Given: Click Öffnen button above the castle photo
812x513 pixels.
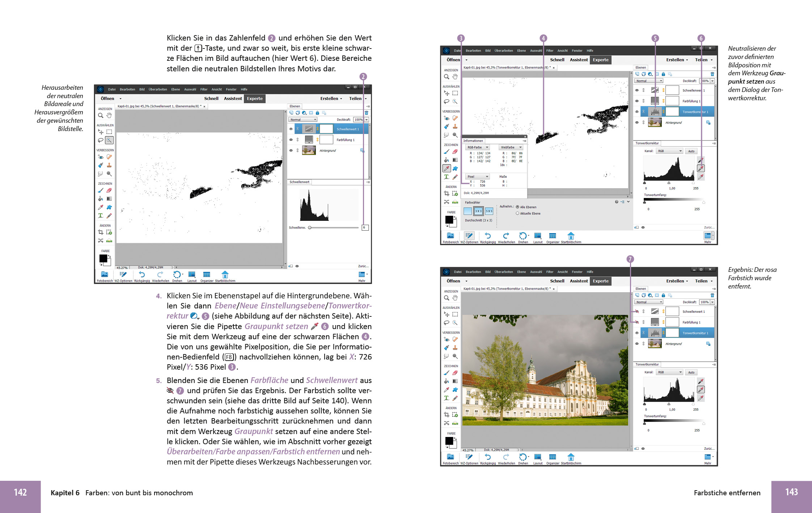Looking at the screenshot, I should click(x=453, y=281).
